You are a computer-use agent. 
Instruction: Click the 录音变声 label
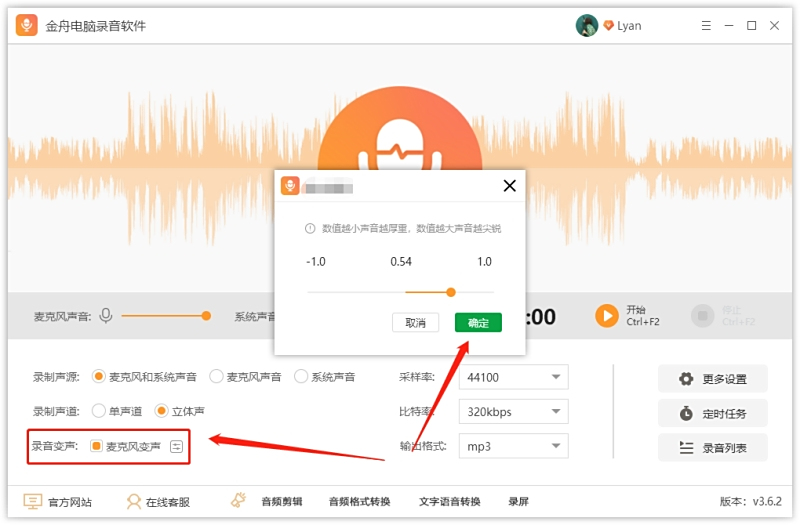point(55,446)
